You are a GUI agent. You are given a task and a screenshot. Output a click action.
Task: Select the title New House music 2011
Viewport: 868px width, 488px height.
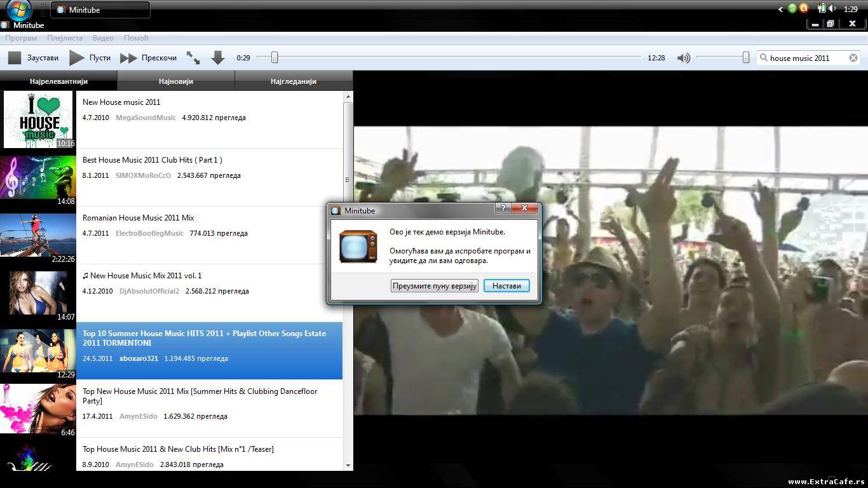121,102
